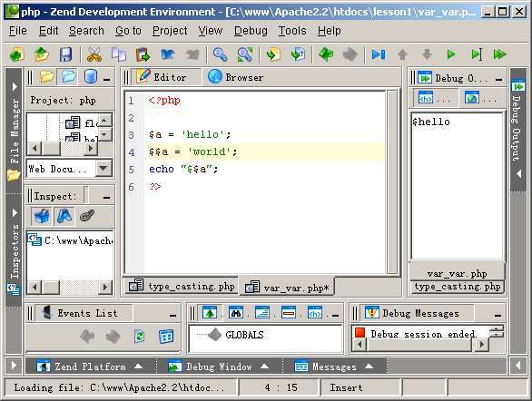Select the var_var.php* editor tab
Screen dimensions: 532x401
tap(287, 288)
